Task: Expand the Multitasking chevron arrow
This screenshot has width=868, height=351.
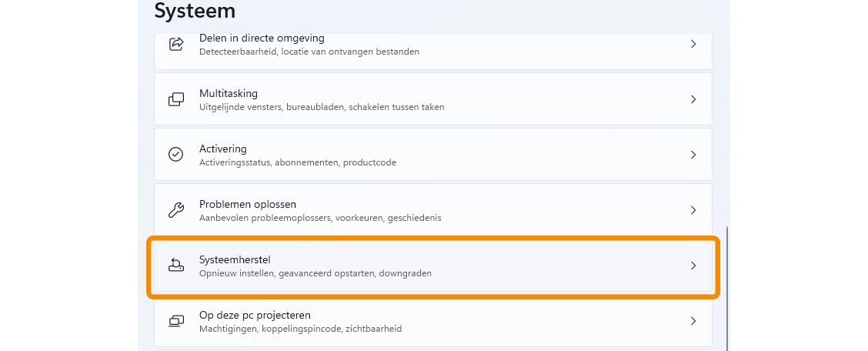Action: (693, 99)
